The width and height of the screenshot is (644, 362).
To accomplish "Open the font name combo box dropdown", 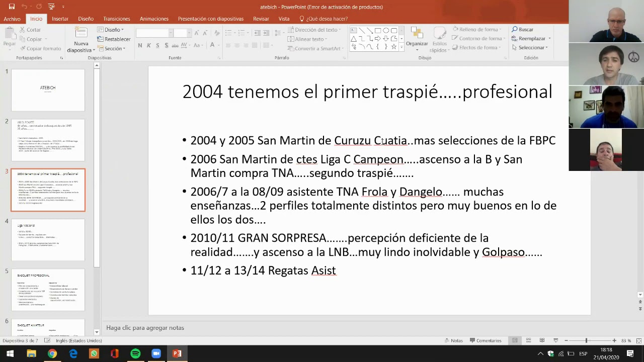I will (171, 33).
